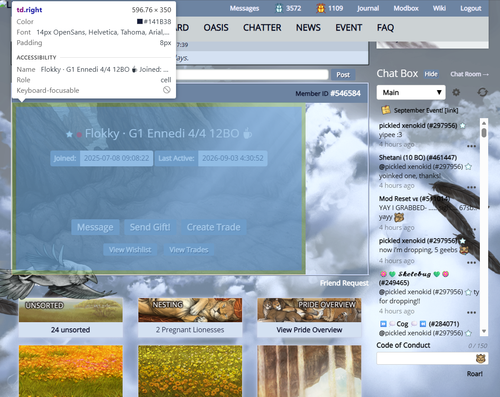The width and height of the screenshot is (500, 397).
Task: Open the NEWS navigation item
Action: pos(308,28)
